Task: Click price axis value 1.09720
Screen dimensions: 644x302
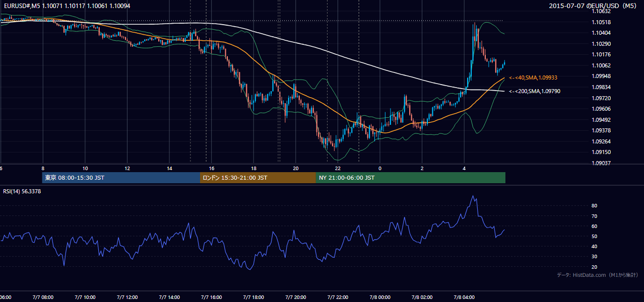Action: [601, 98]
